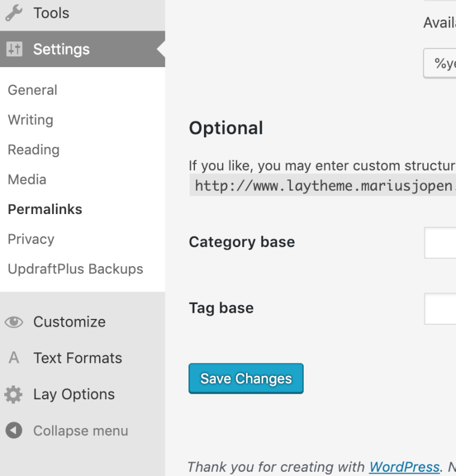Click the Collapse menu arrow icon

(x=13, y=430)
